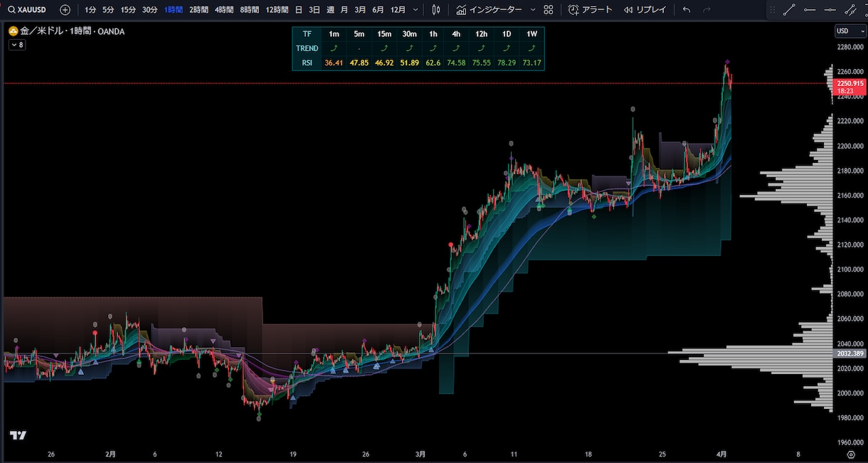868x463 pixels.
Task: Undo the last action
Action: [686, 10]
